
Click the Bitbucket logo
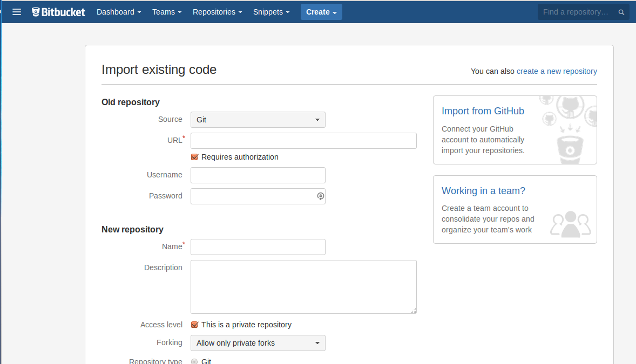[58, 12]
